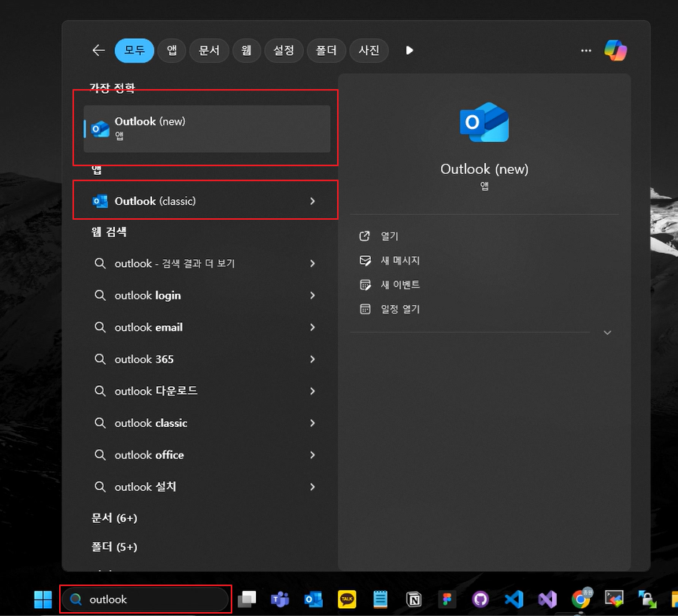Select the 모두 filter tab

pyautogui.click(x=135, y=50)
